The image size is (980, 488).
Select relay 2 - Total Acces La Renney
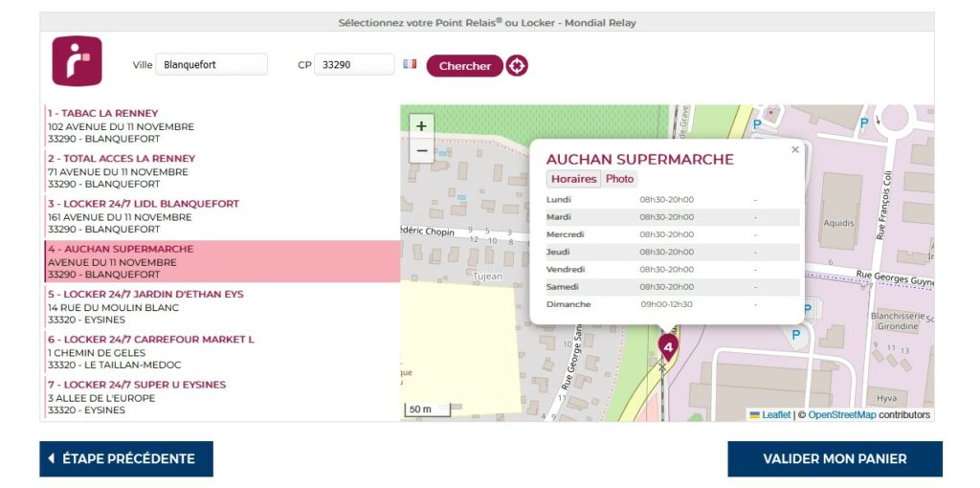click(222, 171)
